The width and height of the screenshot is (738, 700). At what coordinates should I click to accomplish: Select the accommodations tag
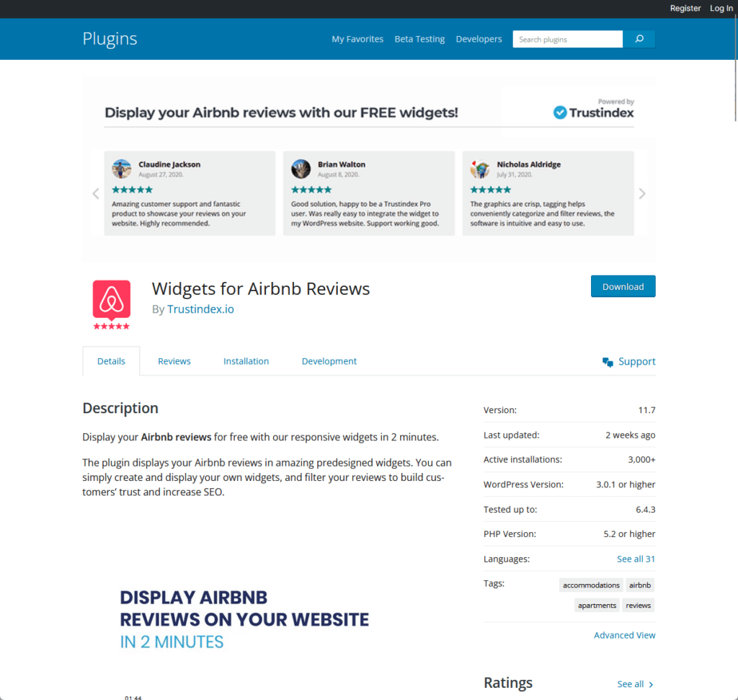pos(591,585)
